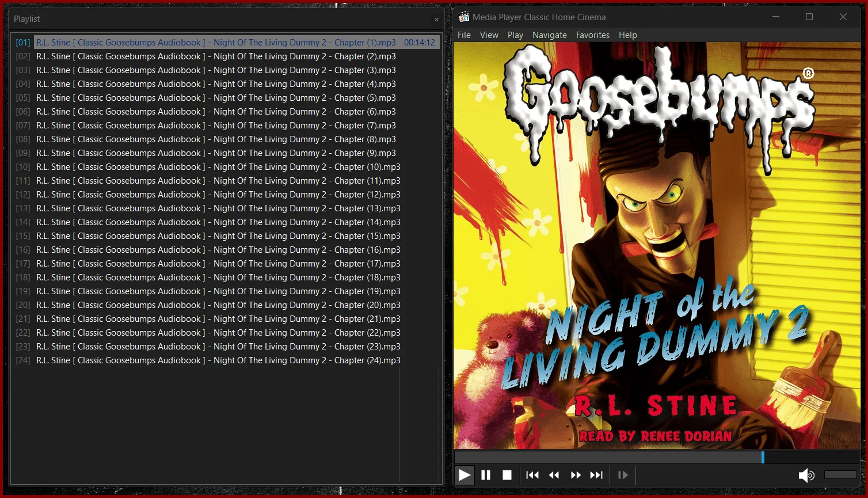
Task: Close the Playlist panel
Action: pyautogui.click(x=436, y=20)
